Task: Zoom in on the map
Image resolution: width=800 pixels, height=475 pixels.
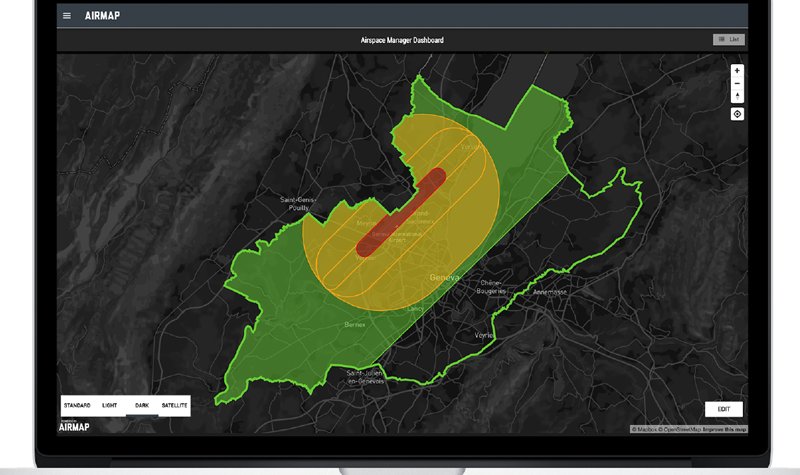Action: (737, 71)
